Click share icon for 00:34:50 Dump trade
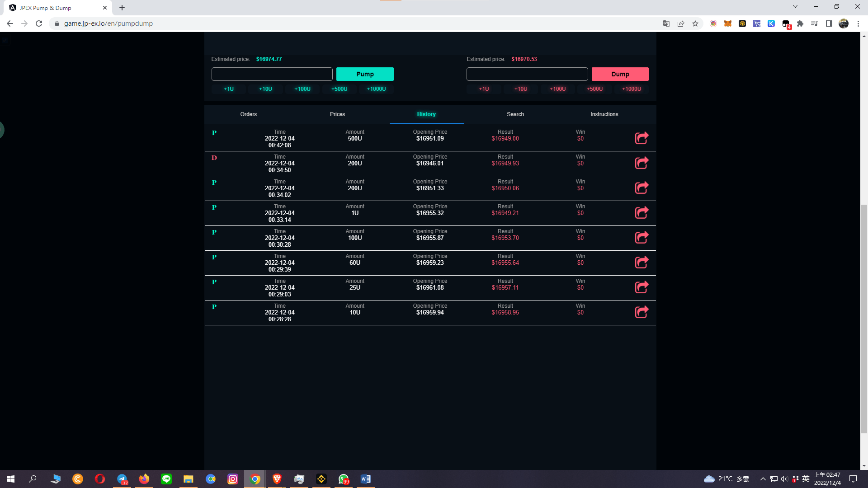 pos(642,163)
